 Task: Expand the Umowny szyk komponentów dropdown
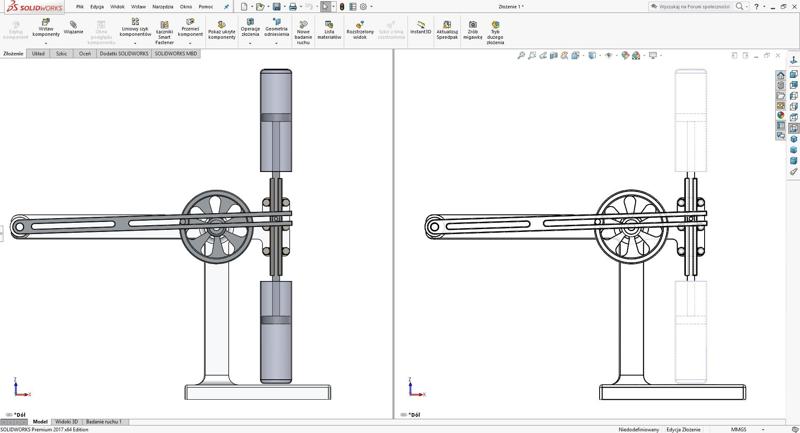click(x=135, y=43)
